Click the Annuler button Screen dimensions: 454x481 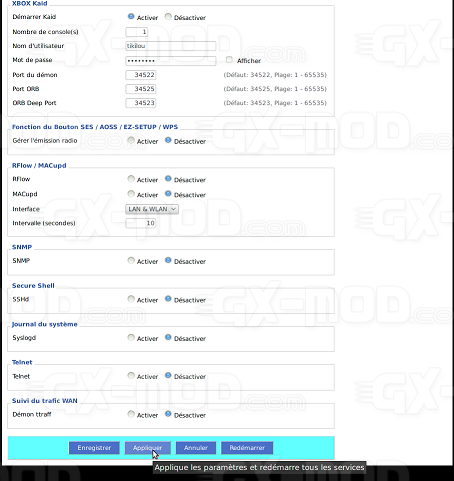[x=196, y=448]
